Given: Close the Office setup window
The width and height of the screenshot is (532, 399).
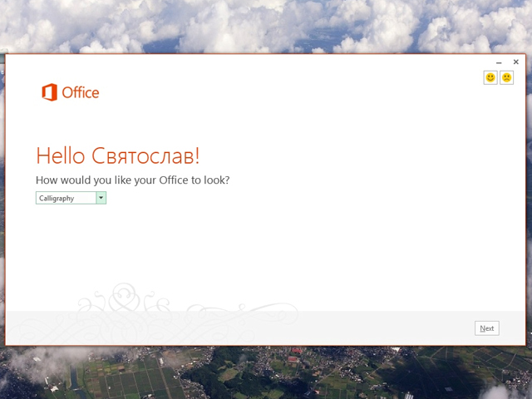Looking at the screenshot, I should [x=516, y=62].
